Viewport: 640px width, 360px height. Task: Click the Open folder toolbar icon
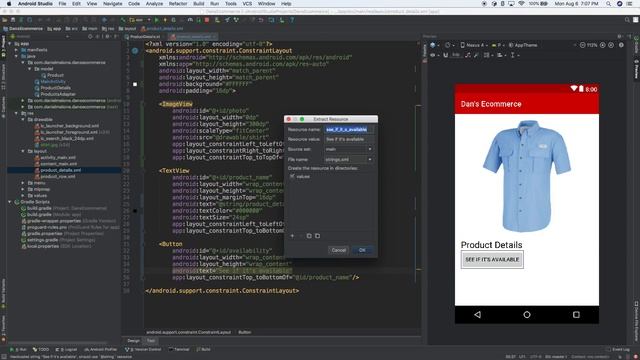[x=5, y=20]
